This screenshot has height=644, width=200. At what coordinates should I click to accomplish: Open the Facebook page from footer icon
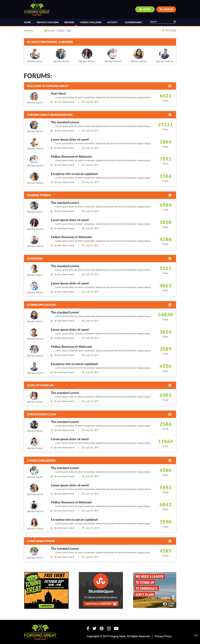88,628
